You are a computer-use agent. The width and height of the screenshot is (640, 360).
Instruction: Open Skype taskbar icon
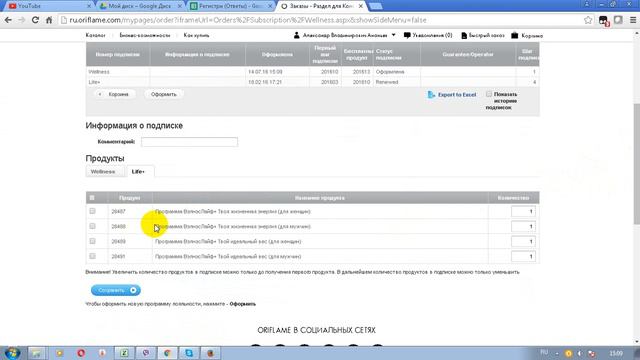189,353
